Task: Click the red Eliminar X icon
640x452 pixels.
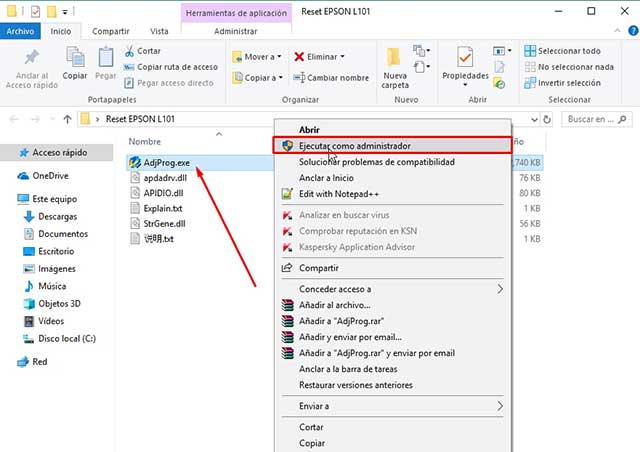Action: click(299, 57)
